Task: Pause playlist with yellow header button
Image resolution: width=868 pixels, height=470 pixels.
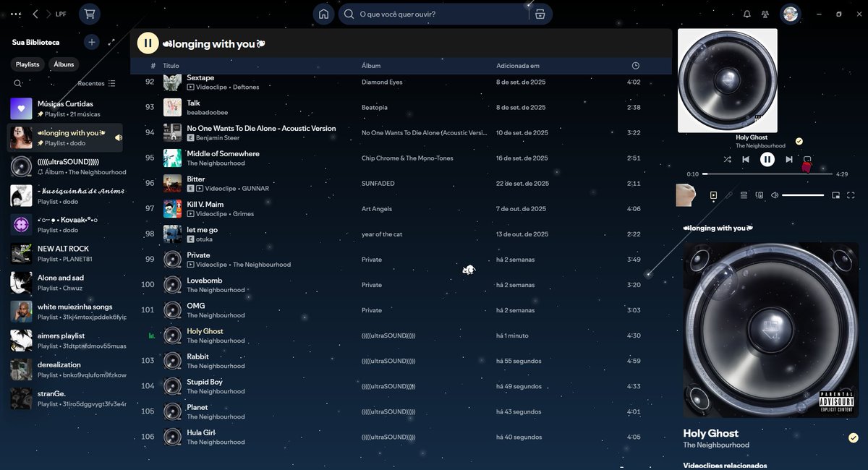Action: click(148, 43)
